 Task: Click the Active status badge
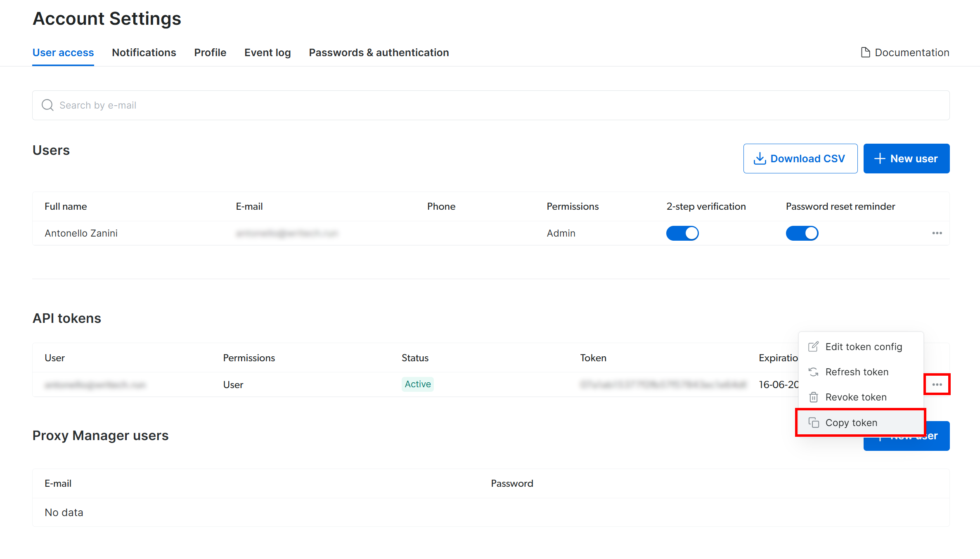pyautogui.click(x=417, y=384)
